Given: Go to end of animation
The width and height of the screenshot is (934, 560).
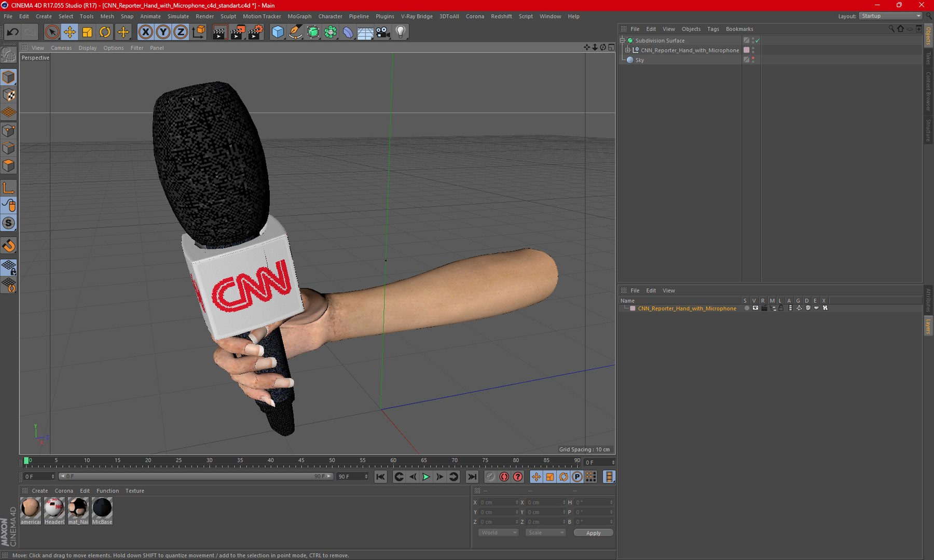Looking at the screenshot, I should (472, 477).
